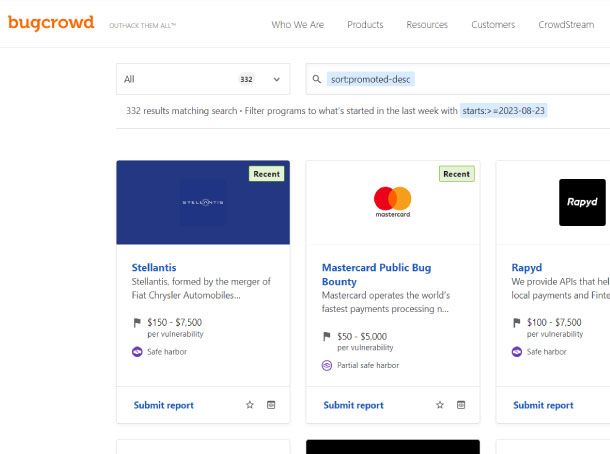The height and width of the screenshot is (454, 610).
Task: Open Mastercard program brief icon
Action: 461,405
